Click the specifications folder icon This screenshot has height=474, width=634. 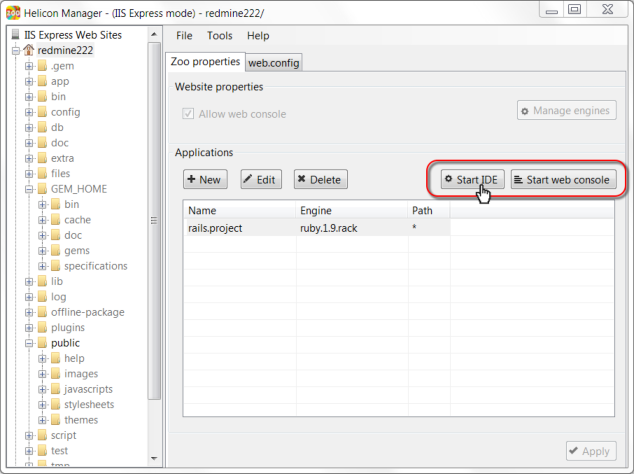56,266
